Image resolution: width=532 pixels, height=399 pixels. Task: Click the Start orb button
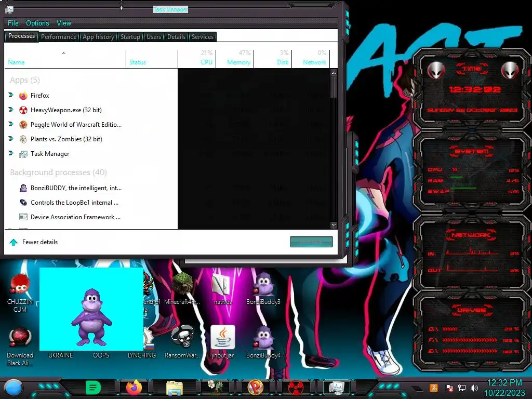click(13, 388)
